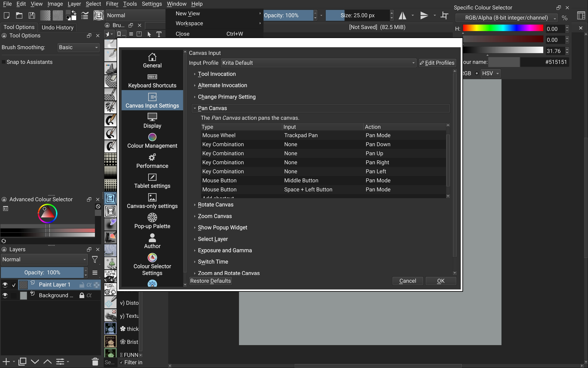Select the Performance settings page

[152, 161]
